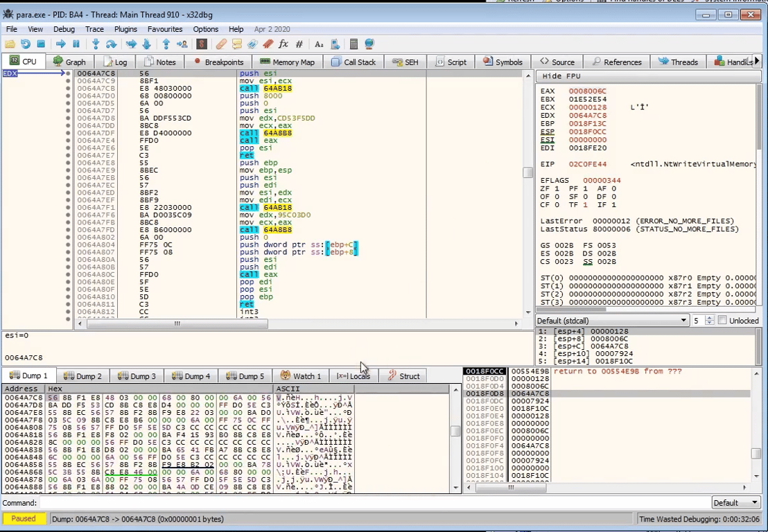
Task: Click the disassembly horizontal scrollbar
Action: point(177,323)
